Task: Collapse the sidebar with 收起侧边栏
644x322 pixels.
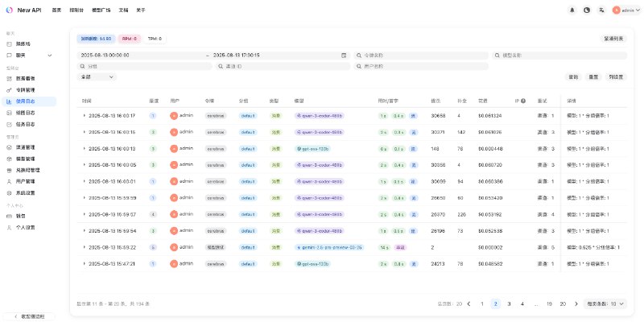Action: point(30,316)
